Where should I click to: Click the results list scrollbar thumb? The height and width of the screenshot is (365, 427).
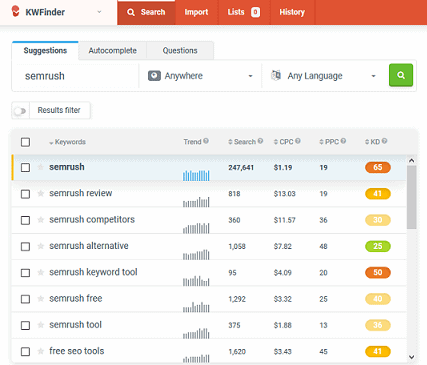412,197
